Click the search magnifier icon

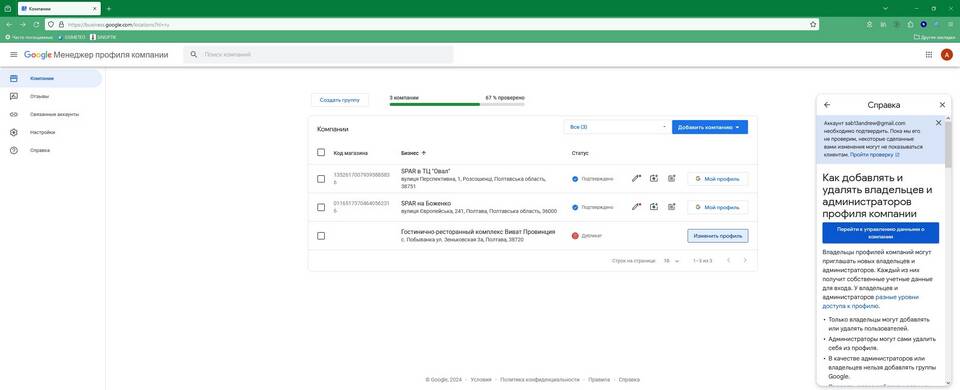(x=194, y=54)
